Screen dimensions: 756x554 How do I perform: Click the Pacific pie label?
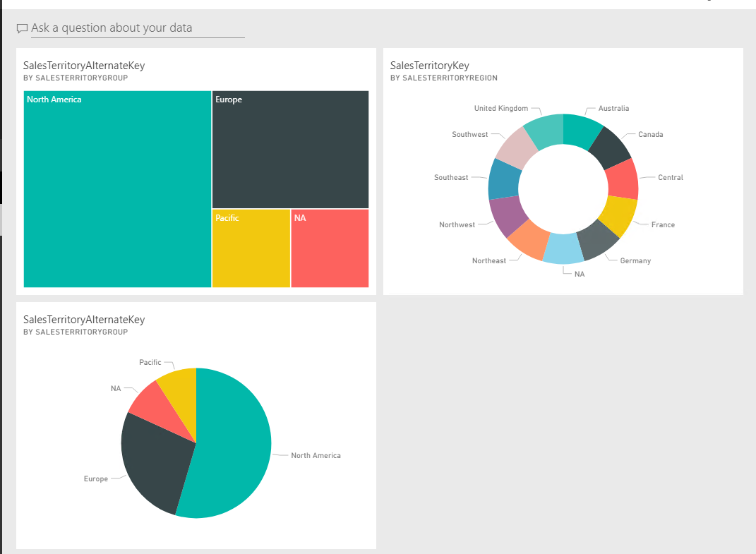pyautogui.click(x=150, y=363)
